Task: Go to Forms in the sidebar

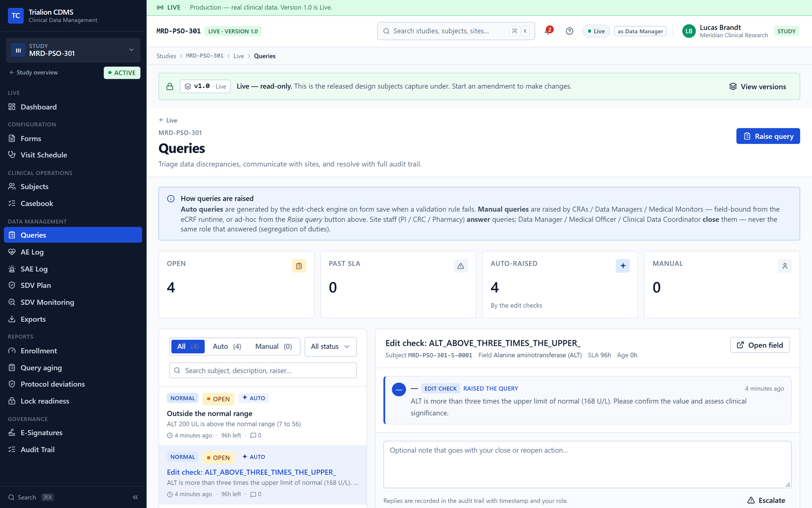Action: click(x=73, y=138)
